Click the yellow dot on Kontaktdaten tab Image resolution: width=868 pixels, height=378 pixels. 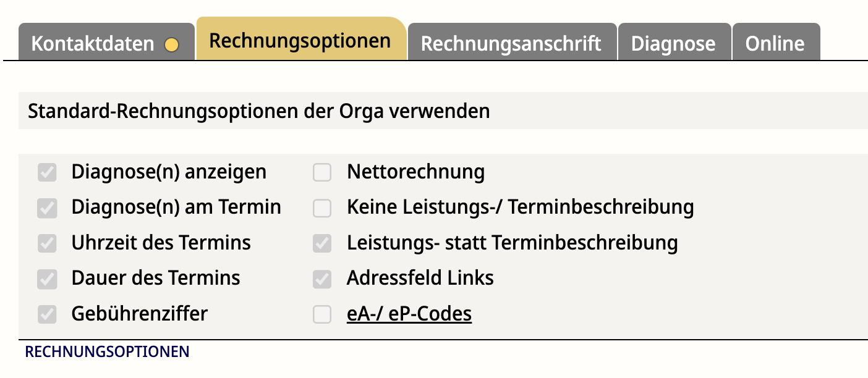[x=172, y=44]
